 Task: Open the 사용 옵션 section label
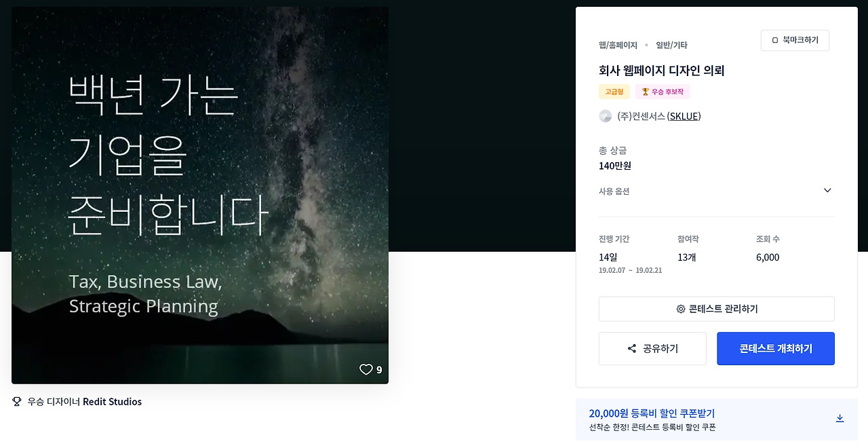click(x=614, y=191)
